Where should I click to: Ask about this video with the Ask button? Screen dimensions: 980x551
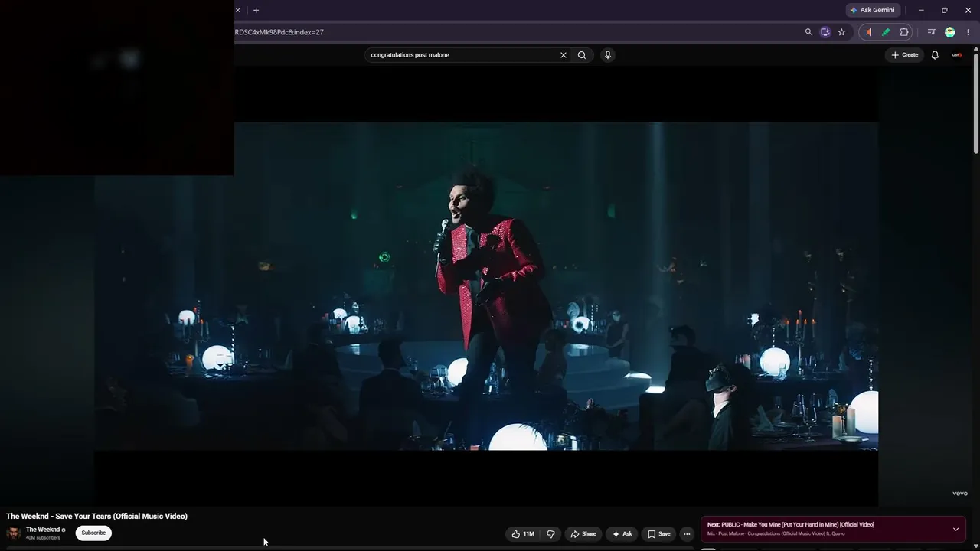[622, 534]
